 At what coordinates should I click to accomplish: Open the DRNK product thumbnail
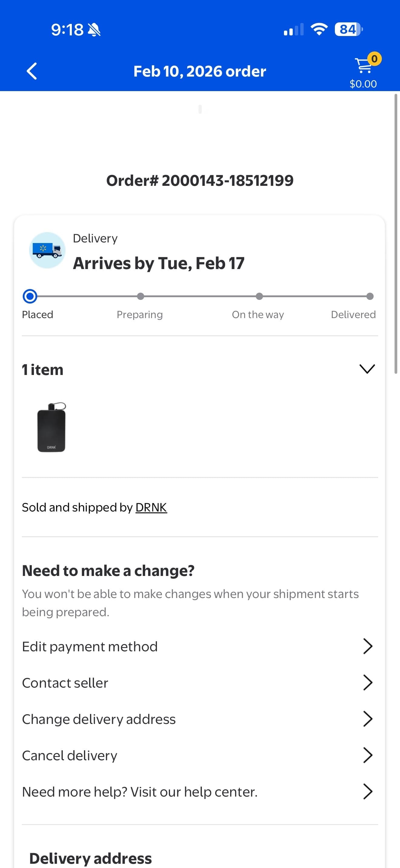click(51, 427)
